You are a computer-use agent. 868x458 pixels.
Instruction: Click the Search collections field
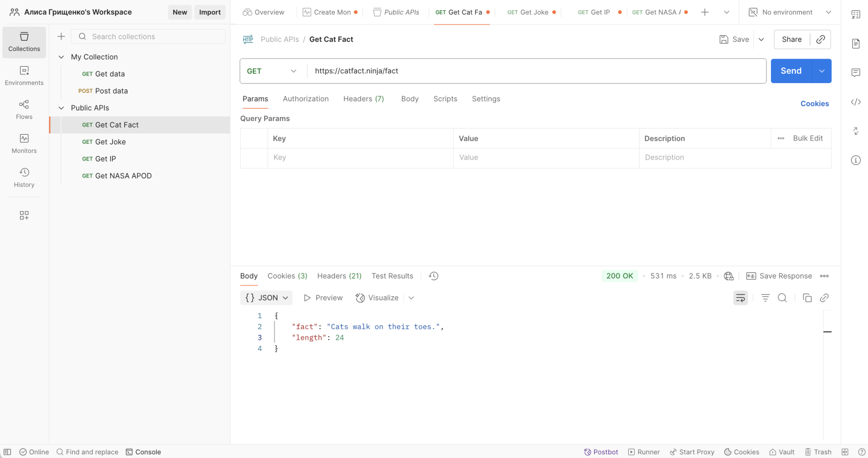coord(149,36)
